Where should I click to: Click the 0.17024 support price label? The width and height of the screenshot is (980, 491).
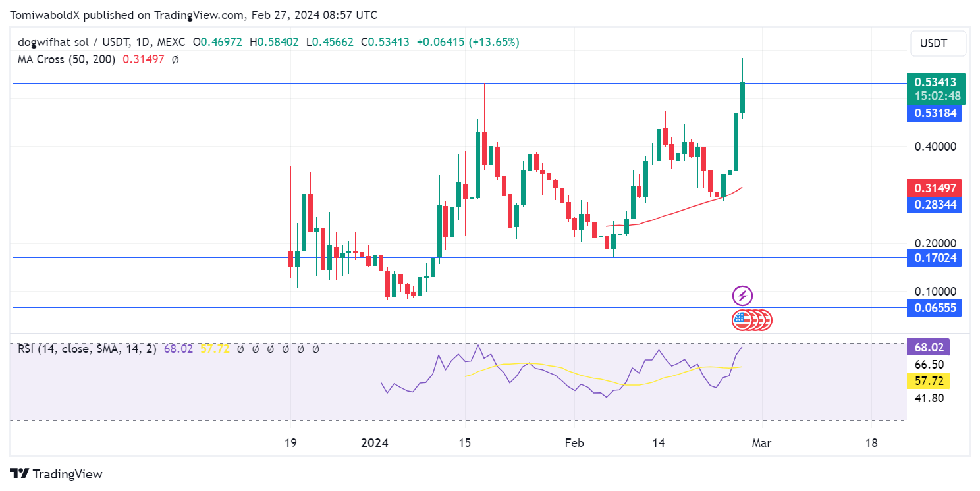[x=935, y=257]
